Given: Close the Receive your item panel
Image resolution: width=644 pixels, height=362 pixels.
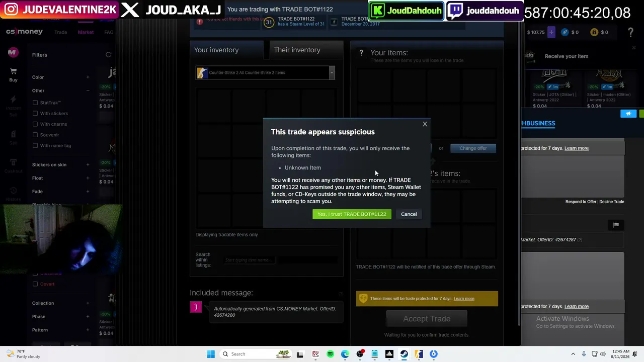Looking at the screenshot, I should (x=634, y=48).
